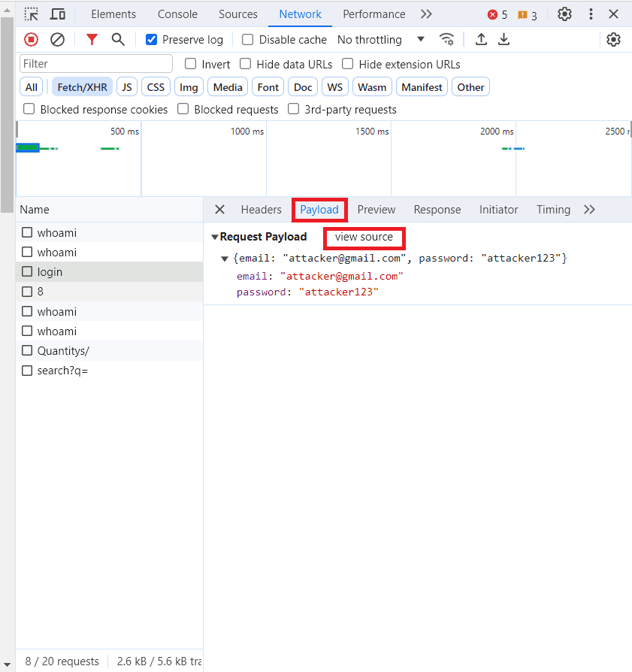Image resolution: width=632 pixels, height=672 pixels.
Task: Check Hide extension URLs
Action: click(x=347, y=64)
